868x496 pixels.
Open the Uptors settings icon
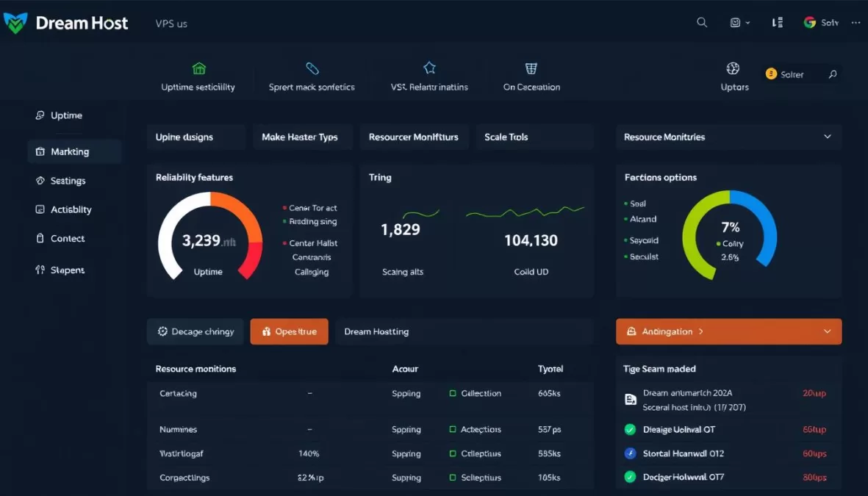(x=733, y=67)
